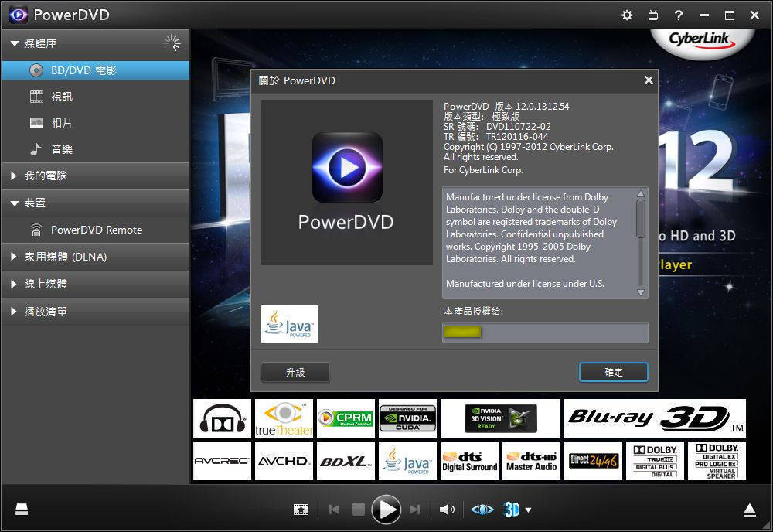Skip to next chapter
The image size is (773, 532).
point(414,510)
